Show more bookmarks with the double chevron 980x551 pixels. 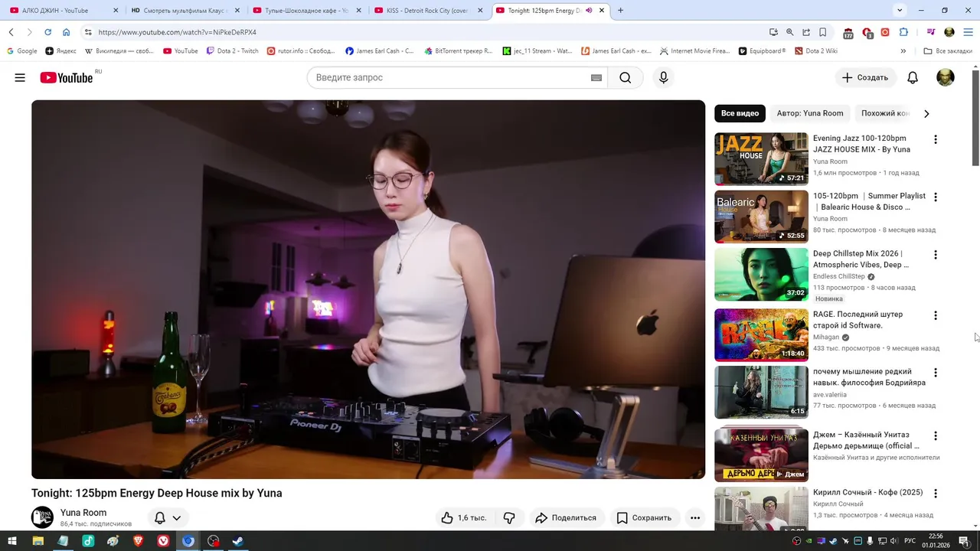(903, 51)
